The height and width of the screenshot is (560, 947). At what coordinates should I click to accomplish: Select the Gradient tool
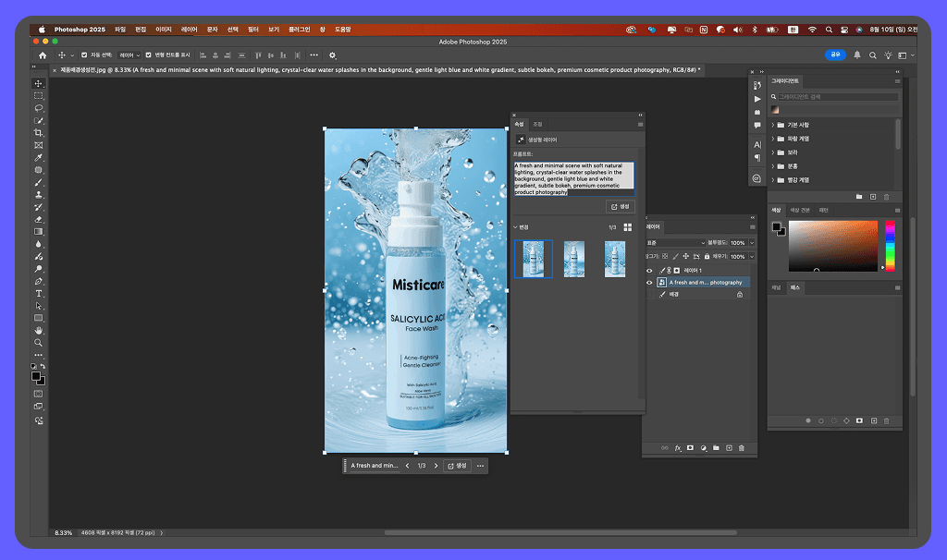39,232
